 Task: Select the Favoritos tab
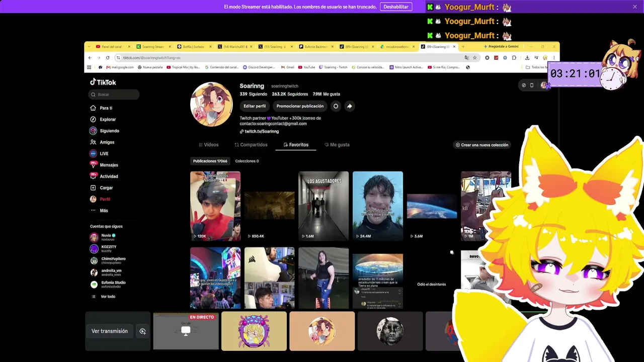point(296,145)
